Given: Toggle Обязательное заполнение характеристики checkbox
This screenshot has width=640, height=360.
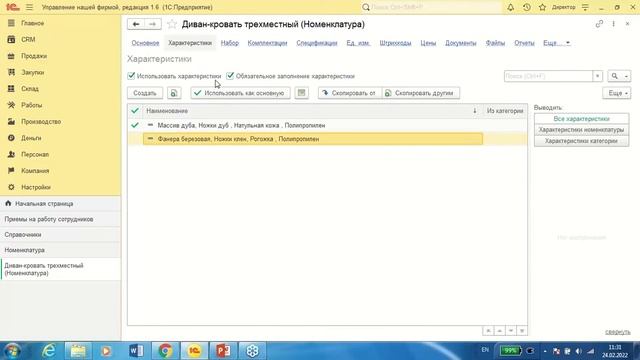Looking at the screenshot, I should [230, 76].
